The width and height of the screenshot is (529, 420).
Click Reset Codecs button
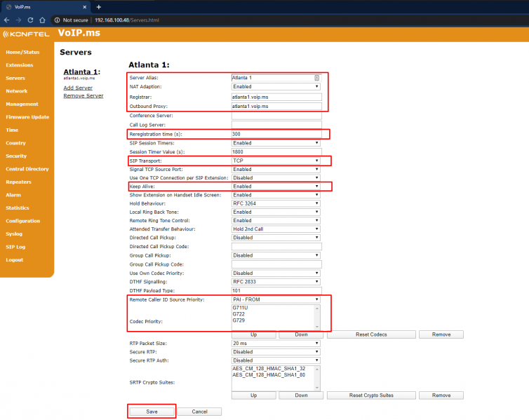point(371,334)
